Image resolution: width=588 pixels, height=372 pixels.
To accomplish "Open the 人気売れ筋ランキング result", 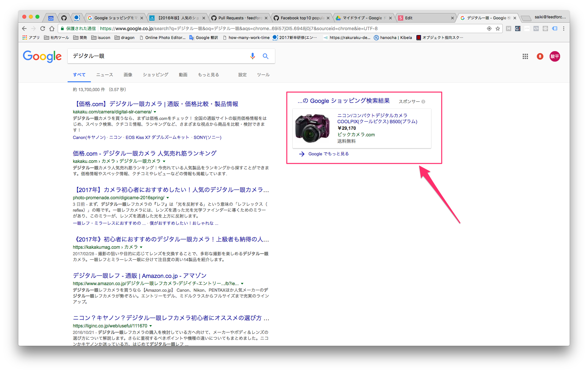I will click(x=145, y=154).
